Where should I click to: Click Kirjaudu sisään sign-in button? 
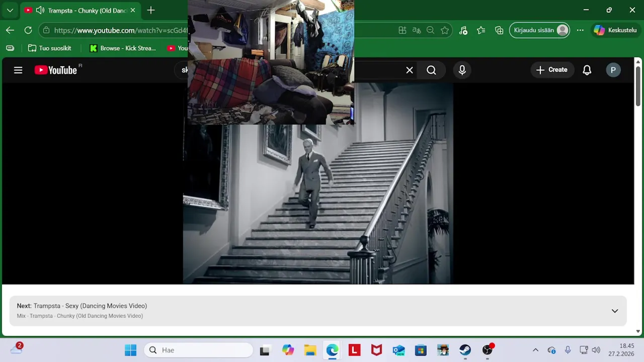tap(540, 30)
